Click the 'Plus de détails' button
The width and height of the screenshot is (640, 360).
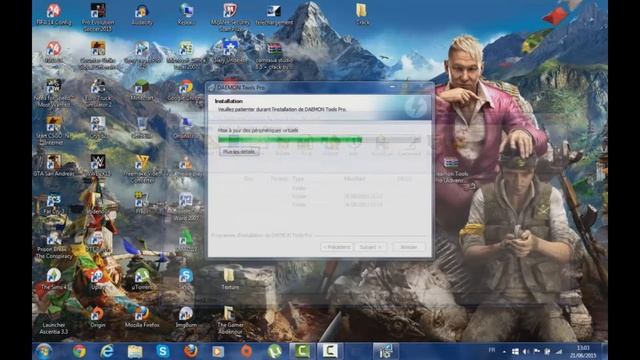pos(240,151)
